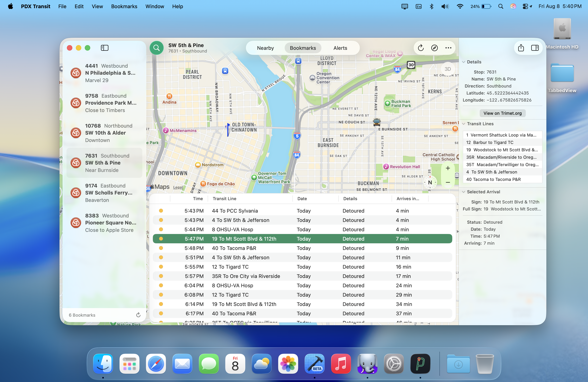Screen dimensions: 588x382
Task: Sort by the Transit Line column header
Action: pos(250,198)
